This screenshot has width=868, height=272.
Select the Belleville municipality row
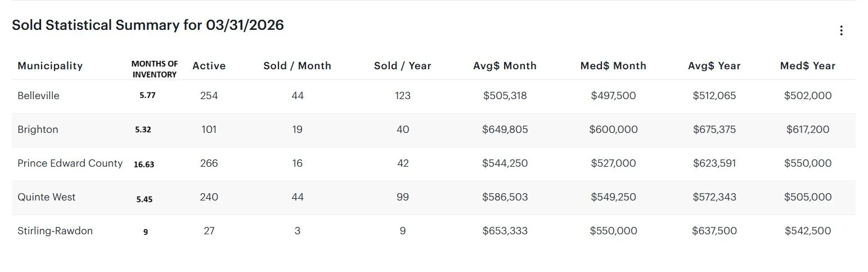[38, 96]
